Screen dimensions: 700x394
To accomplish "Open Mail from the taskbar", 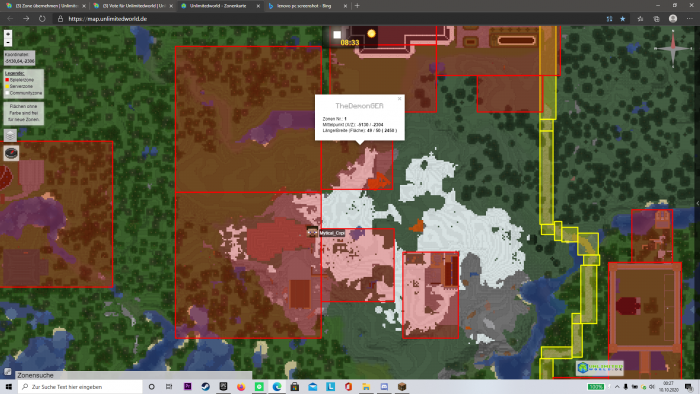I will coord(312,387).
